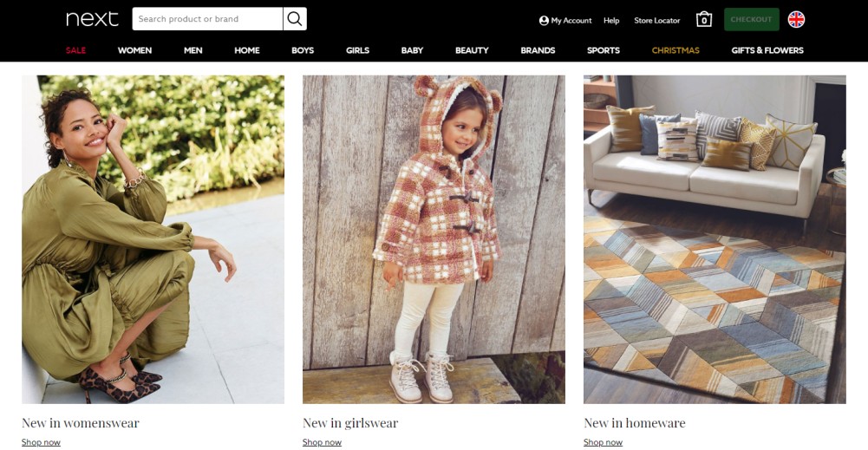The width and height of the screenshot is (868, 450).
Task: Focus the Search product or brand field
Action: [207, 19]
